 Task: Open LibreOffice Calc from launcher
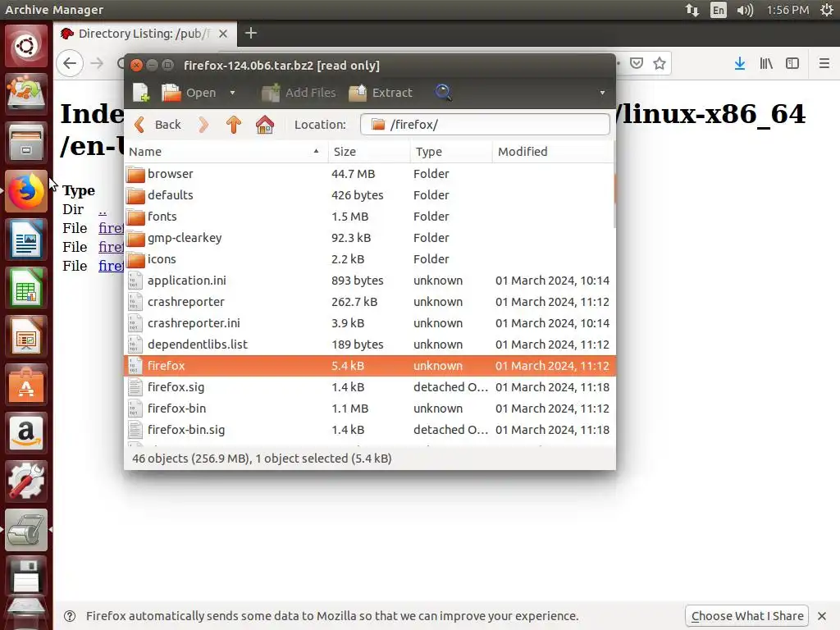pos(26,288)
